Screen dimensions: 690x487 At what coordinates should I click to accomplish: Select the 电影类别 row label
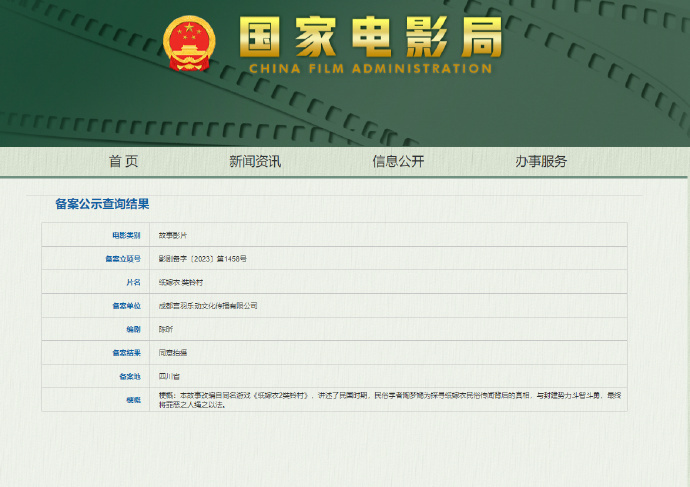coord(126,235)
